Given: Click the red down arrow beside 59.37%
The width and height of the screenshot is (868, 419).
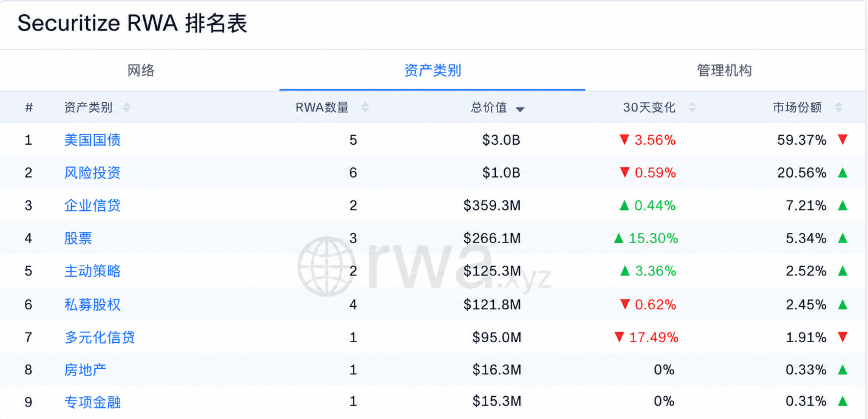Looking at the screenshot, I should tap(843, 139).
